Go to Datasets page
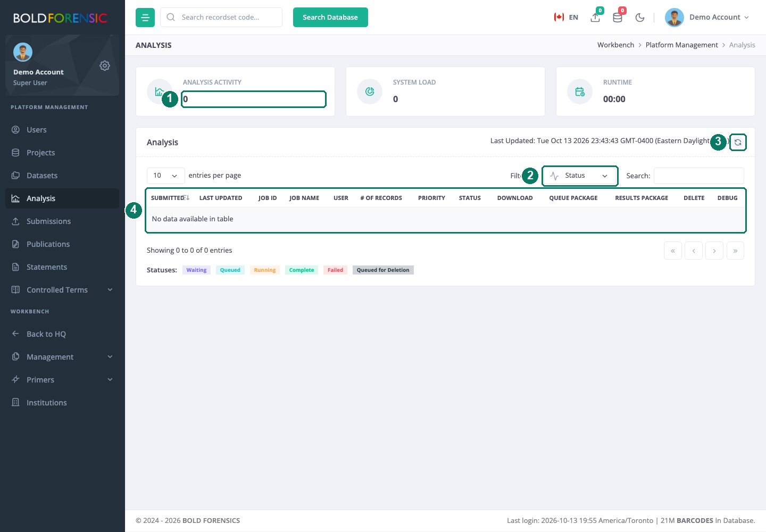 click(62, 176)
